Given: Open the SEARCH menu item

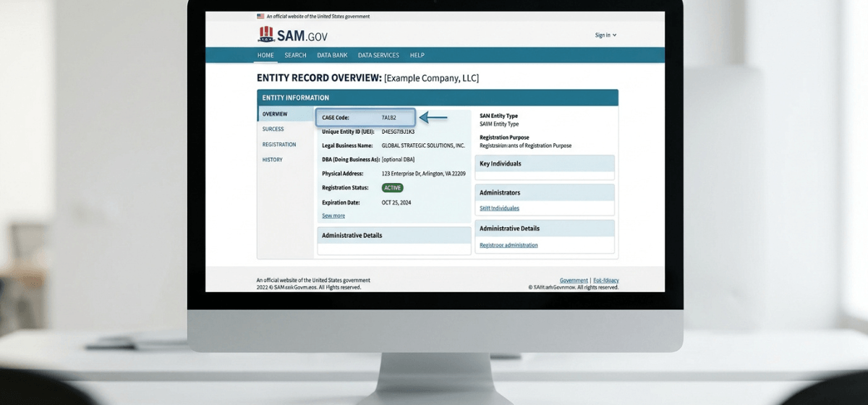Looking at the screenshot, I should coord(295,55).
